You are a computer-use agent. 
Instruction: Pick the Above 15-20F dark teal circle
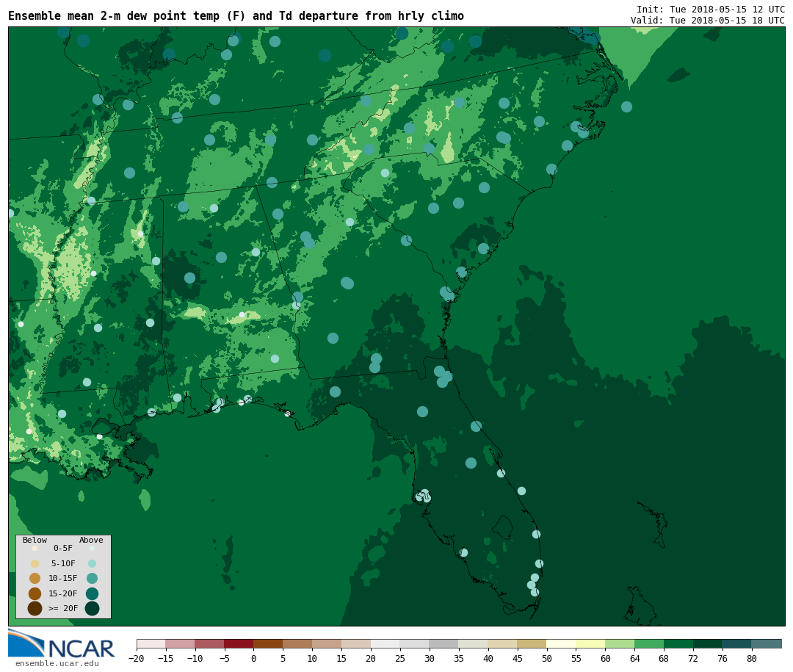coord(92,593)
